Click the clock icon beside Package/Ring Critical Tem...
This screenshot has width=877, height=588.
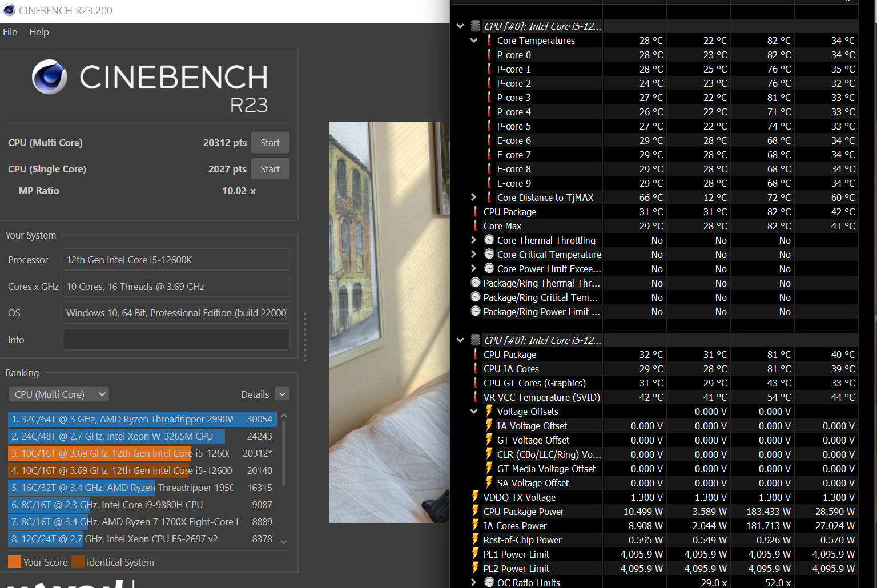click(476, 297)
